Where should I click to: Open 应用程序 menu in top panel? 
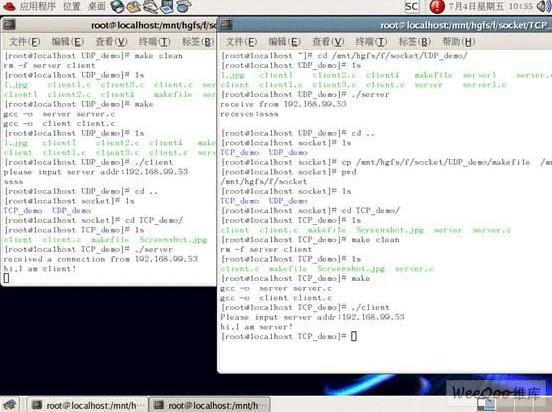click(37, 6)
